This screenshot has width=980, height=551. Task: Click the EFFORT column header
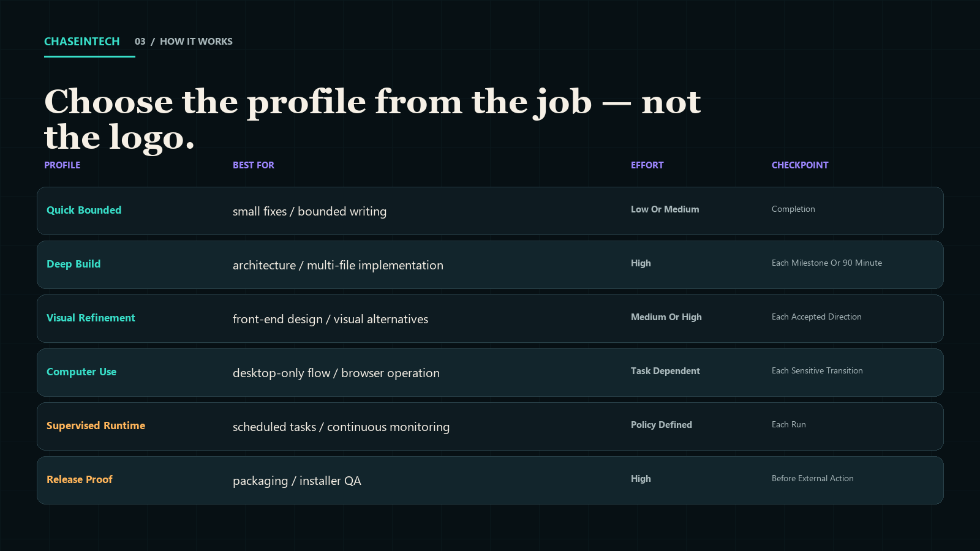pyautogui.click(x=647, y=165)
